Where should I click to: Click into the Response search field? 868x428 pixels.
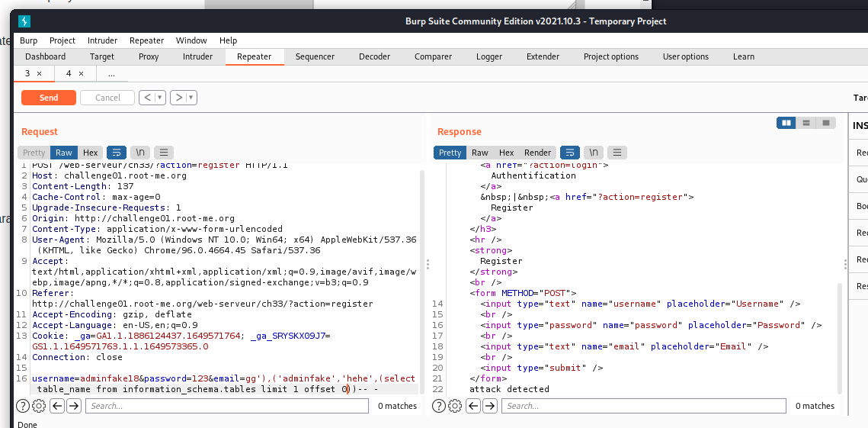(644, 406)
